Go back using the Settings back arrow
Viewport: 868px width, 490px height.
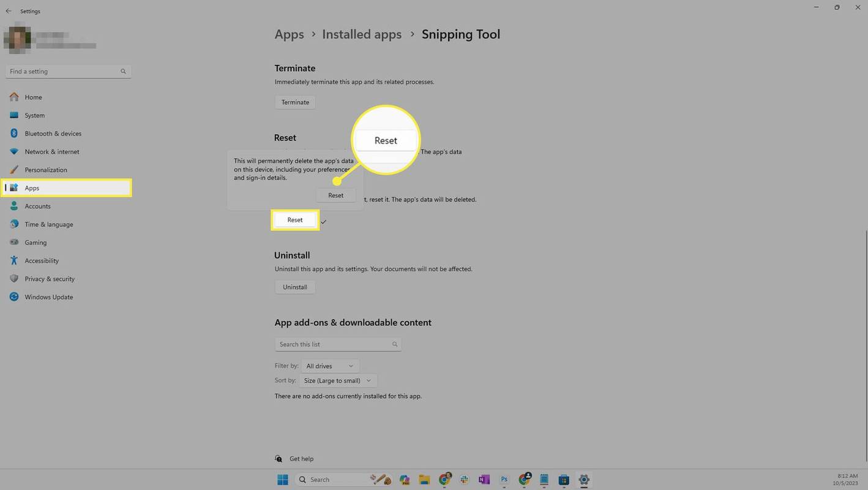click(9, 11)
